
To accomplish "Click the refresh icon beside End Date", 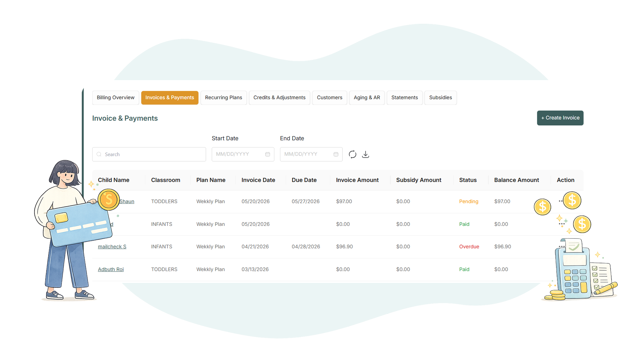I will coord(352,154).
